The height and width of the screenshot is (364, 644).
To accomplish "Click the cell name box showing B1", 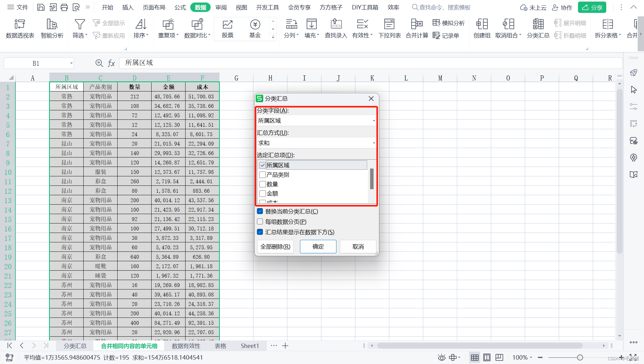I will (x=36, y=63).
